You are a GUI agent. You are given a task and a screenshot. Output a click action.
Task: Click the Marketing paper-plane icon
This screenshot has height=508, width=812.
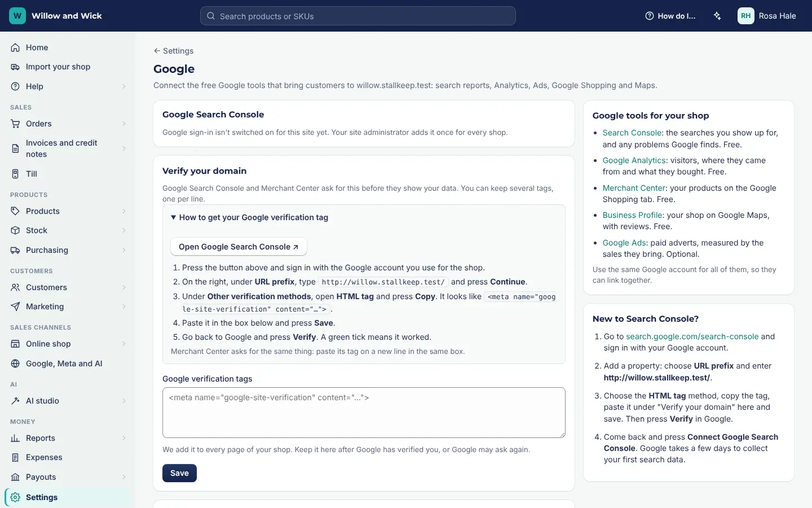coord(15,306)
